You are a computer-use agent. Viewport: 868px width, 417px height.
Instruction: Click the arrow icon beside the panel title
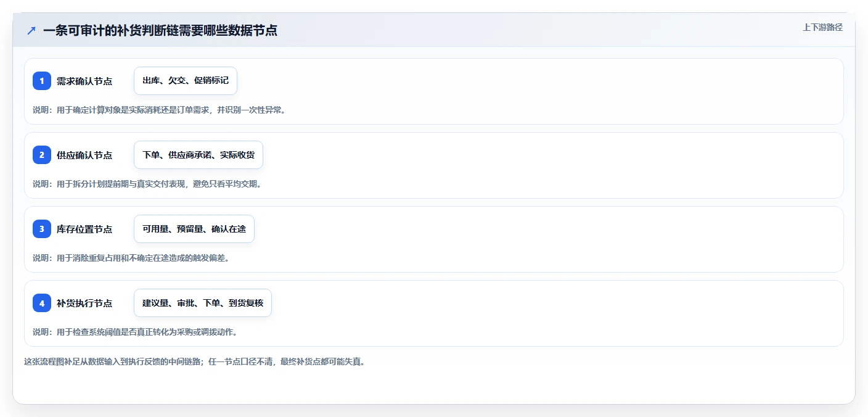31,31
